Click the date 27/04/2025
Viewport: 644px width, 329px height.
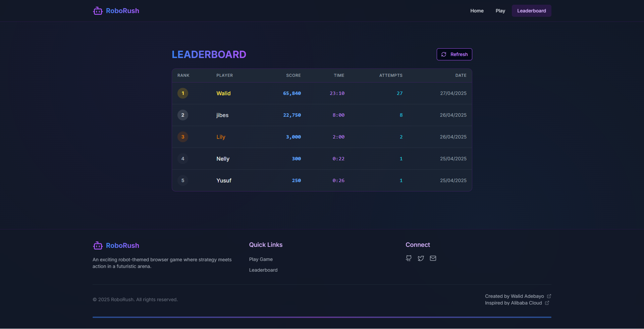coord(453,93)
